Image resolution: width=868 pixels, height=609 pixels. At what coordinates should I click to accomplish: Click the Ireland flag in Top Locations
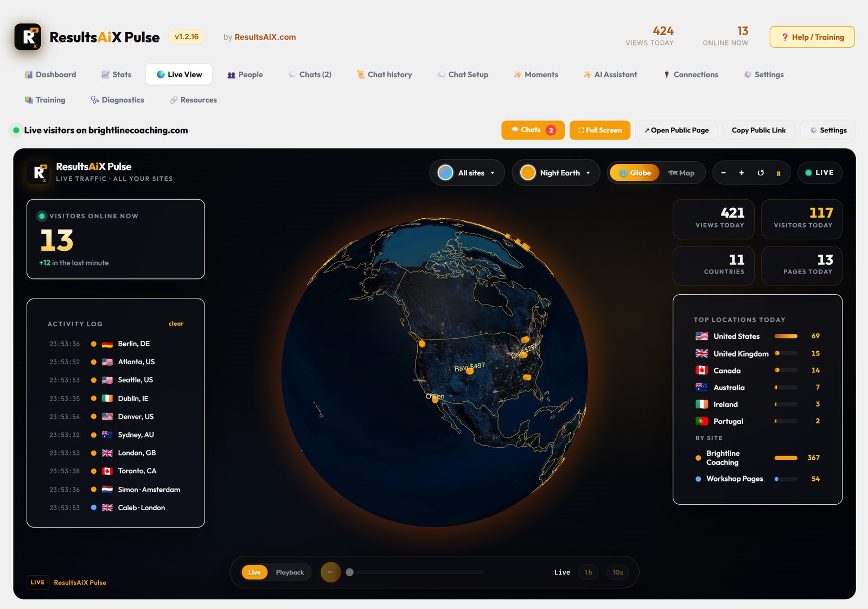(702, 404)
